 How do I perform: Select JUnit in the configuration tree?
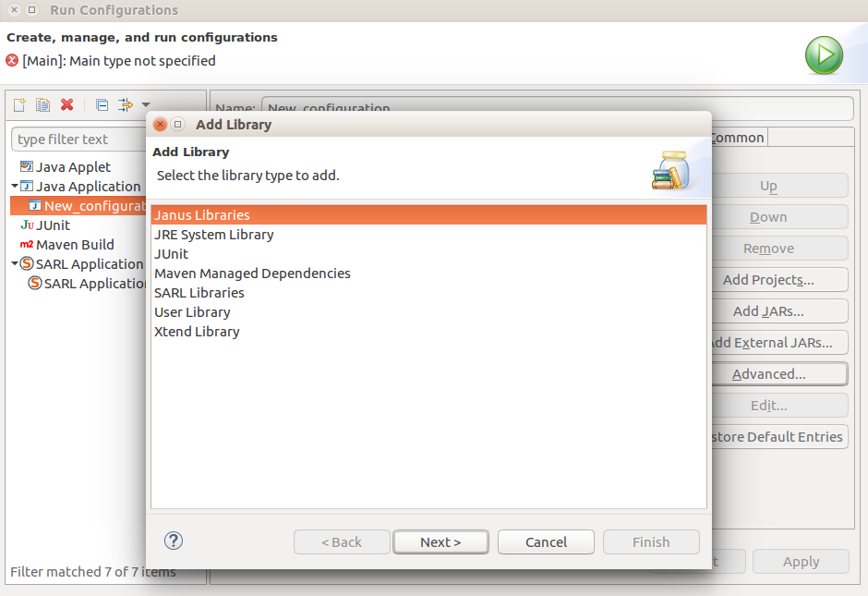click(x=54, y=225)
